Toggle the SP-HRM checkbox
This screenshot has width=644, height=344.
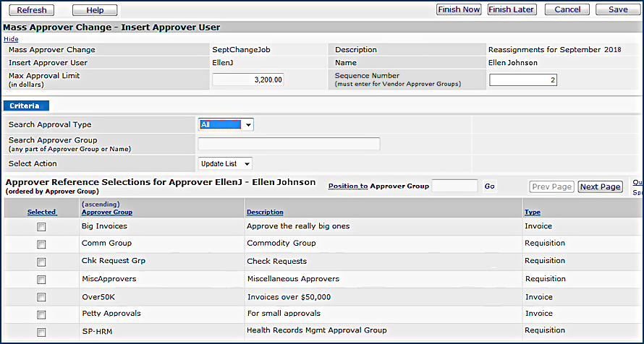pyautogui.click(x=41, y=332)
